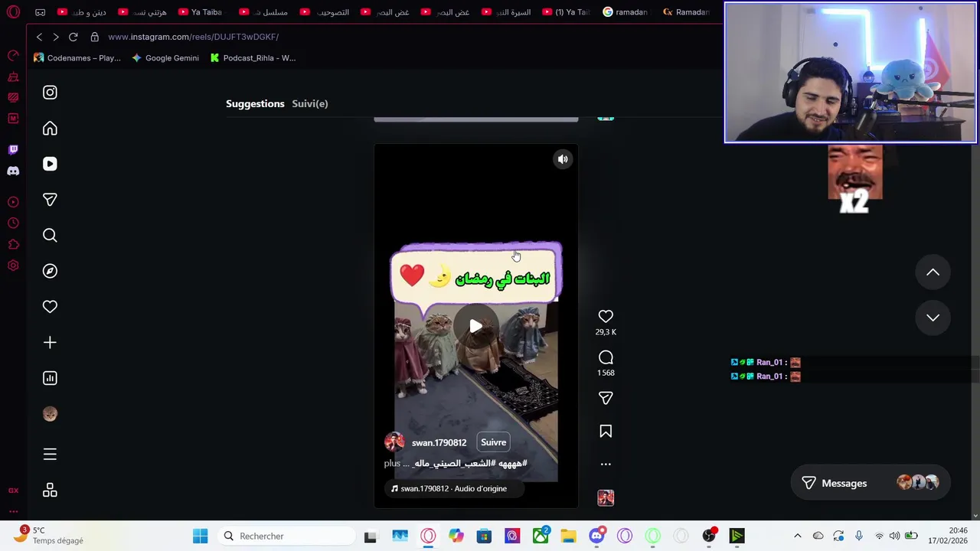The image size is (980, 551).
Task: Click the taskbar Rechercher search box
Action: [287, 536]
